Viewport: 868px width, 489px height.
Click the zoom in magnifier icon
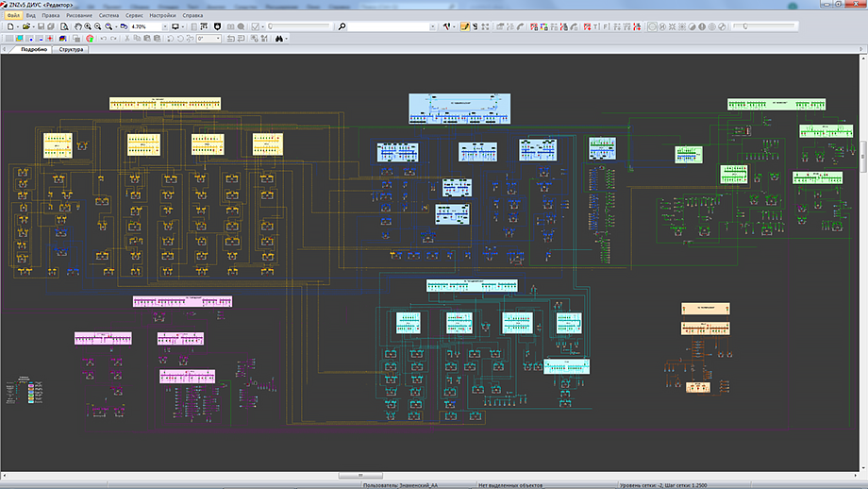point(89,27)
